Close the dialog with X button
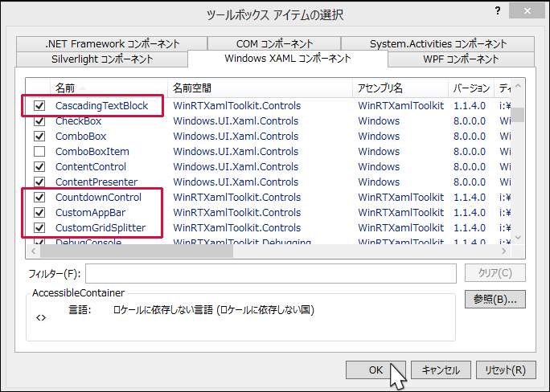The height and width of the screenshot is (392, 550). coord(527,11)
